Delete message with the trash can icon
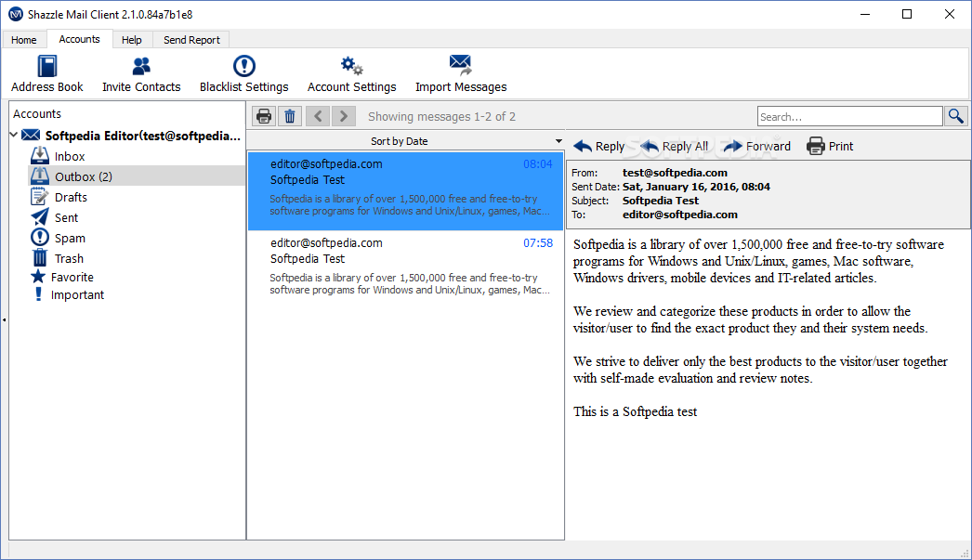 pos(290,116)
